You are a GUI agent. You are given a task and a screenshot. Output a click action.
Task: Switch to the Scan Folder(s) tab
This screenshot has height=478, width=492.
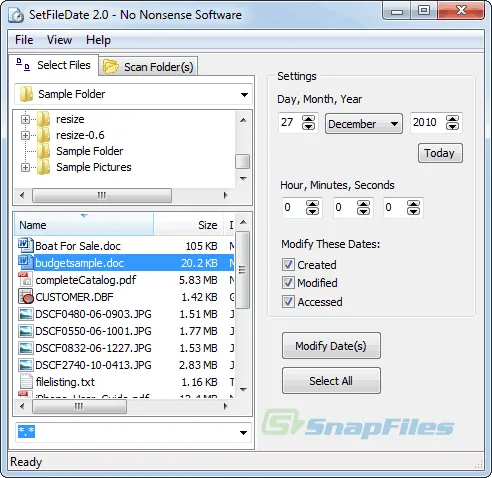148,66
